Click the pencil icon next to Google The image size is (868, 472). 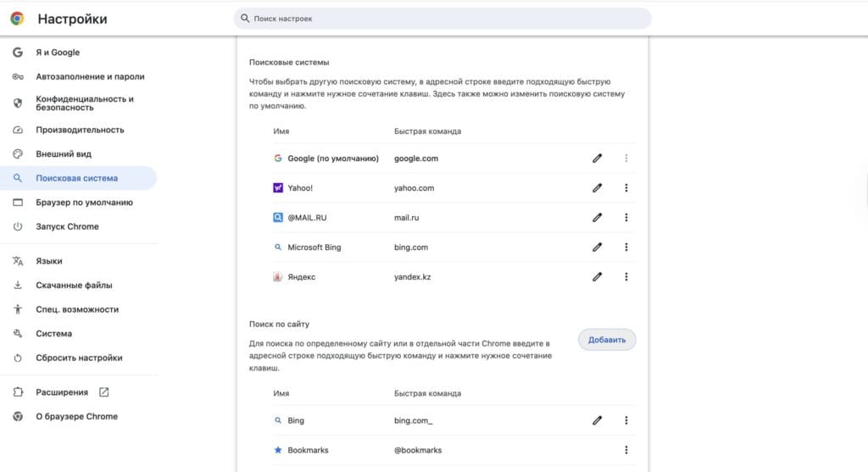pos(597,158)
